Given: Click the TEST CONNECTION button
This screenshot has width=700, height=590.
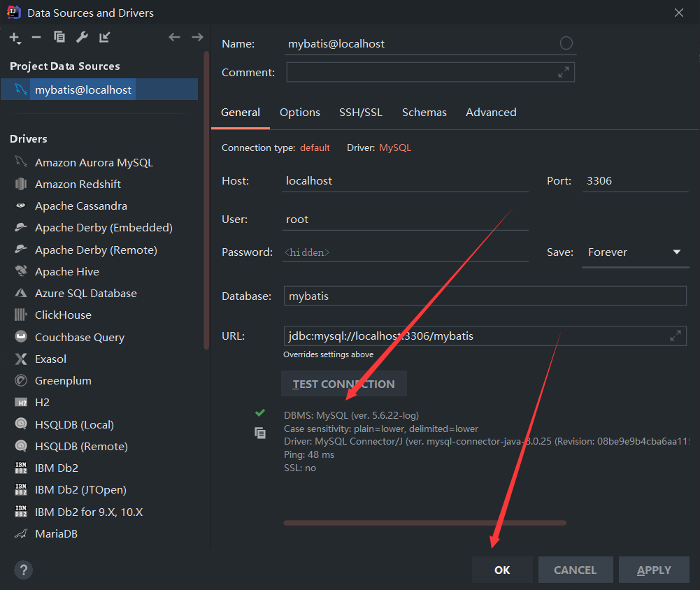Looking at the screenshot, I should click(x=343, y=383).
